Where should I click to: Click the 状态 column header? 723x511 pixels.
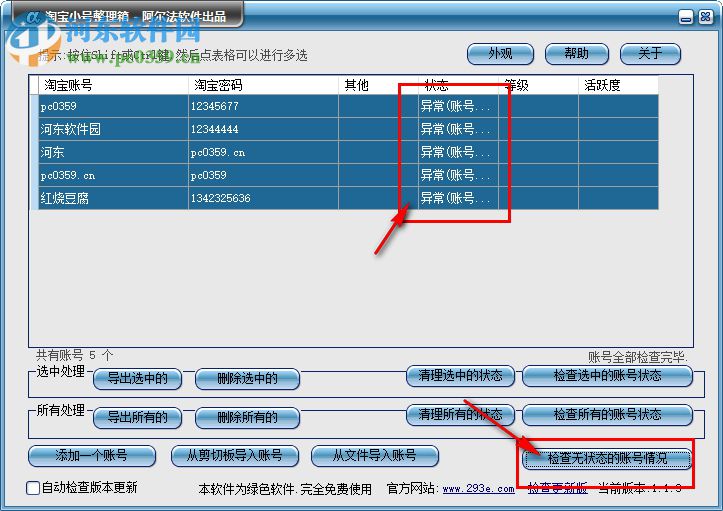(458, 85)
